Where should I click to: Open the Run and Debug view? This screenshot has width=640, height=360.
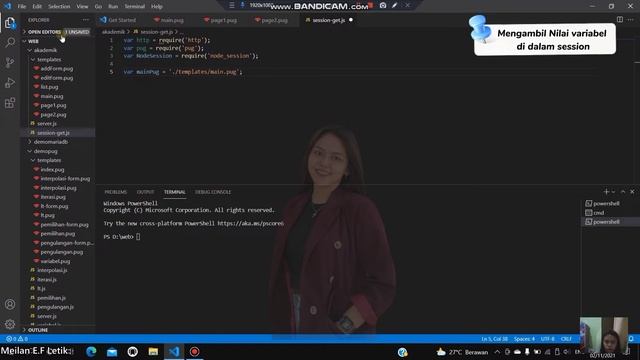coord(10,82)
